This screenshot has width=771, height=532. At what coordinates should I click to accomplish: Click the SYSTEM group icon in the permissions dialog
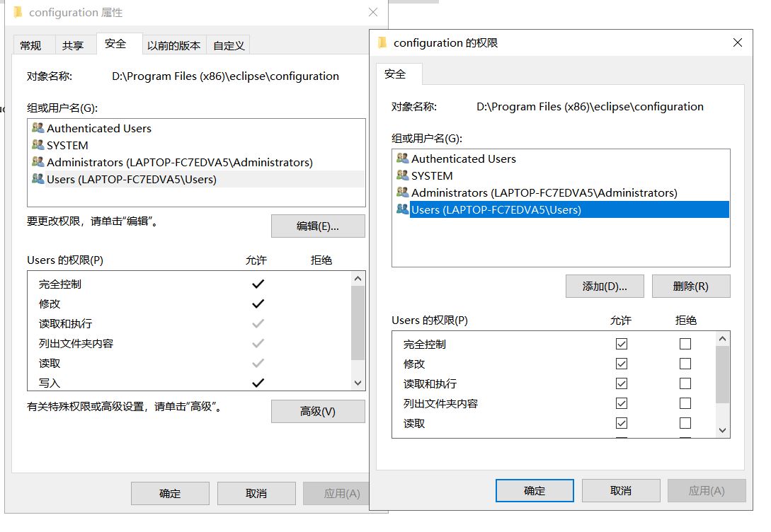point(403,176)
